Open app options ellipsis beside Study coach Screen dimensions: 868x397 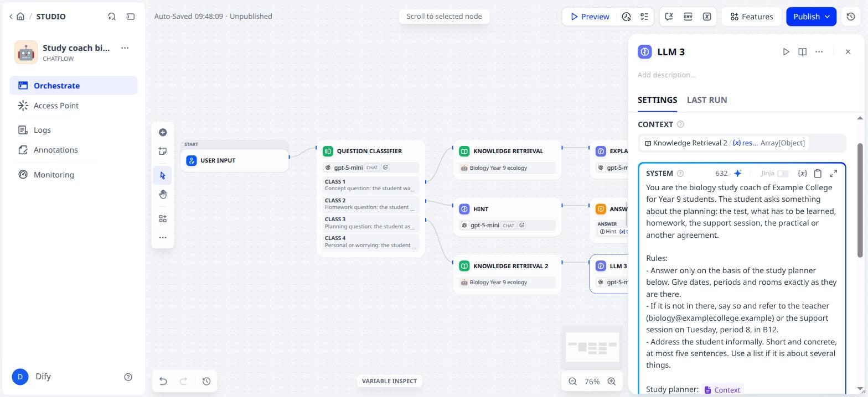pos(125,48)
